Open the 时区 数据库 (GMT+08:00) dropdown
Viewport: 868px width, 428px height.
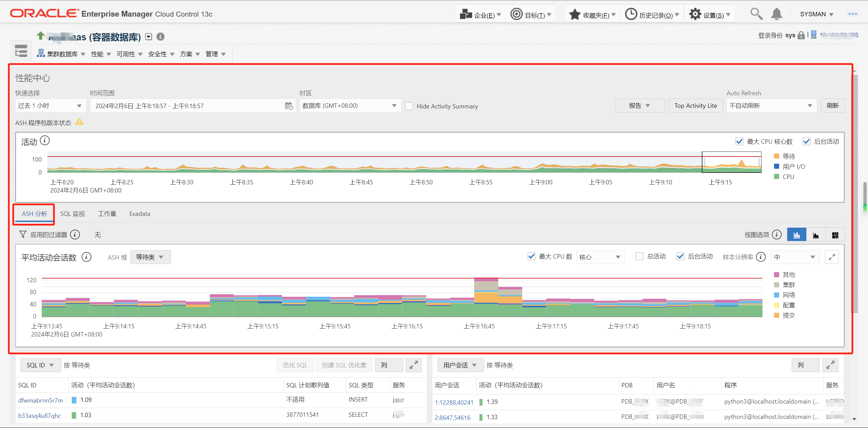(x=350, y=106)
